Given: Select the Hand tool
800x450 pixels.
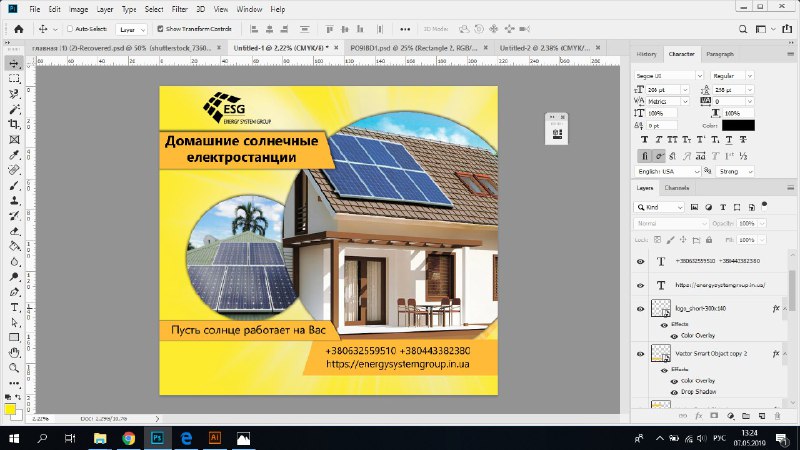Looking at the screenshot, I should [14, 353].
